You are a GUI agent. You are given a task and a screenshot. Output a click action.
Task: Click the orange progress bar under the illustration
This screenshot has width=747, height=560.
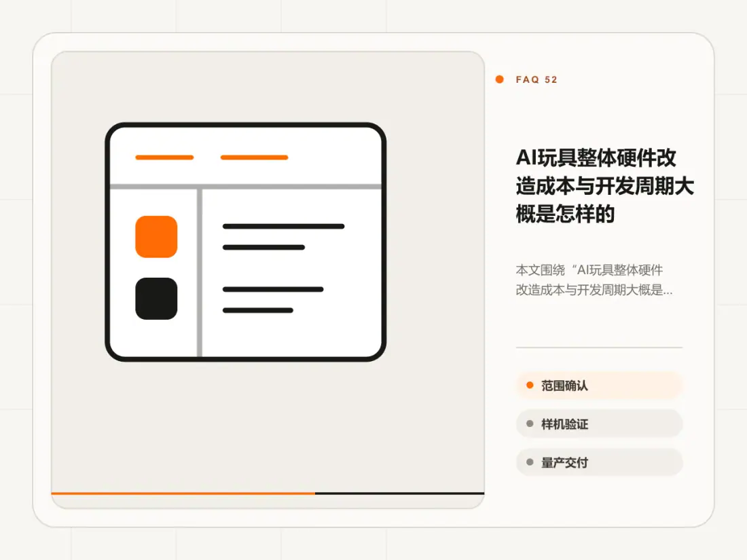point(183,493)
